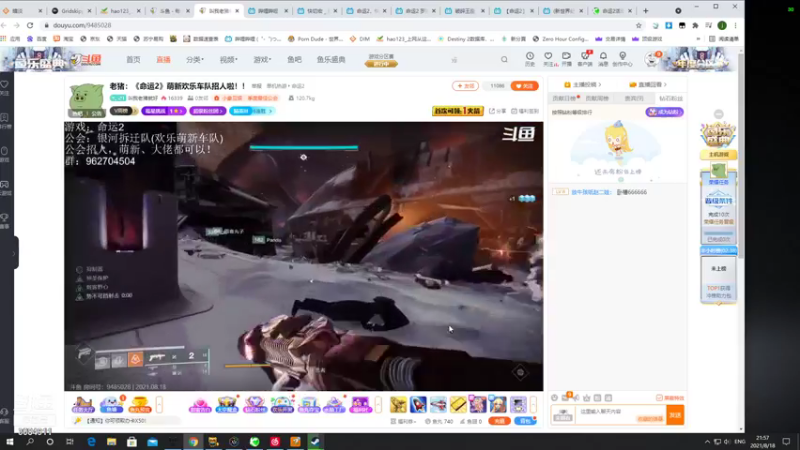Click the streamer's green pig avatar

tap(86, 98)
